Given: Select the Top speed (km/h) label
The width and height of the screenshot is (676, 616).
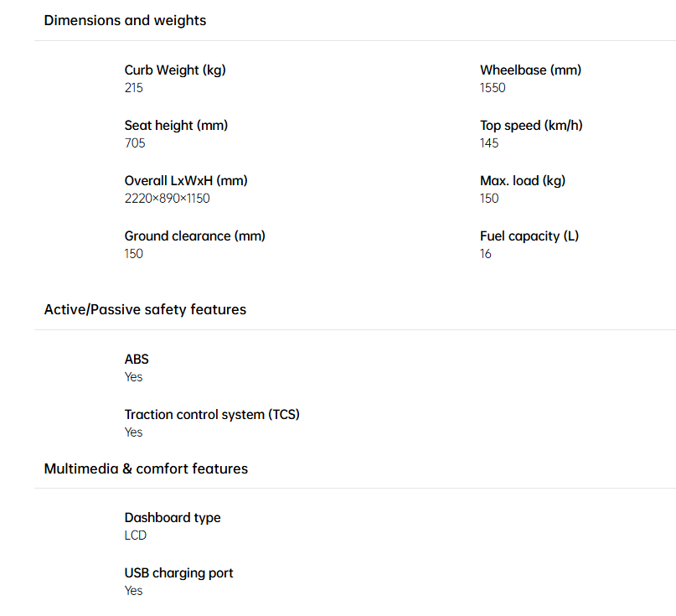Looking at the screenshot, I should [x=531, y=126].
